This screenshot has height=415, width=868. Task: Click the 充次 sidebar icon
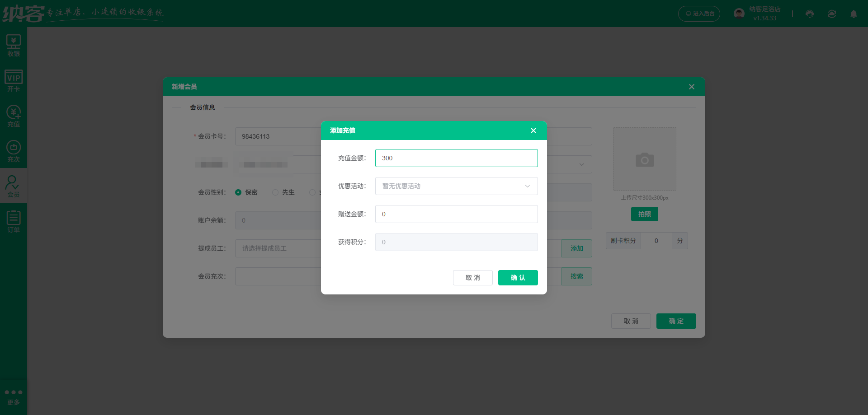14,151
